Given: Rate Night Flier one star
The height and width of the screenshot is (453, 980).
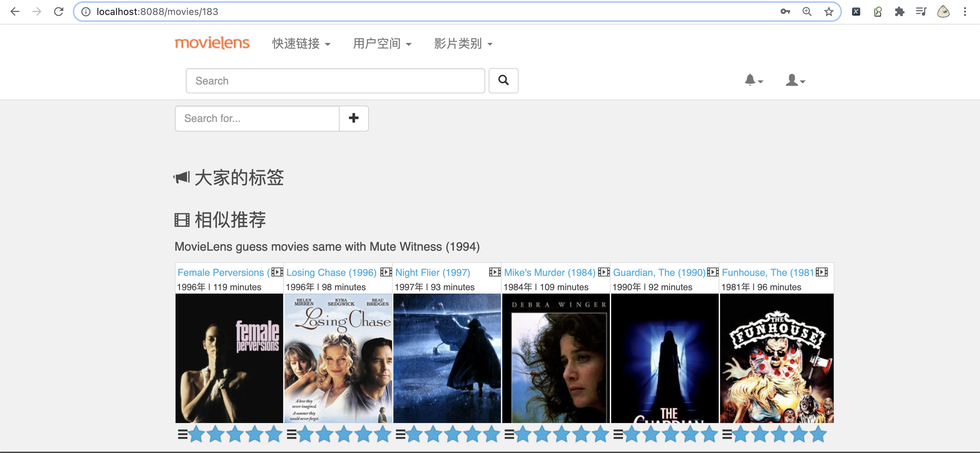Looking at the screenshot, I should (414, 434).
